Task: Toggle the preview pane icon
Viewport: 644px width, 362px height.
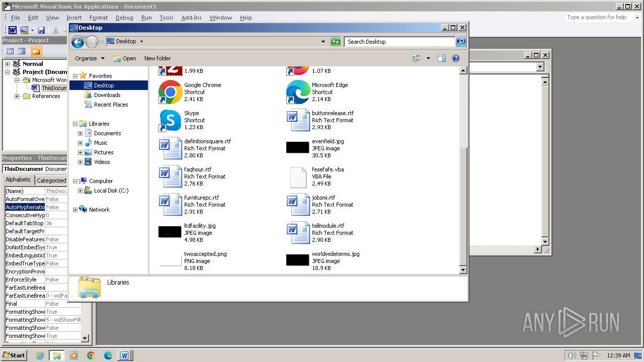Action: click(x=442, y=58)
